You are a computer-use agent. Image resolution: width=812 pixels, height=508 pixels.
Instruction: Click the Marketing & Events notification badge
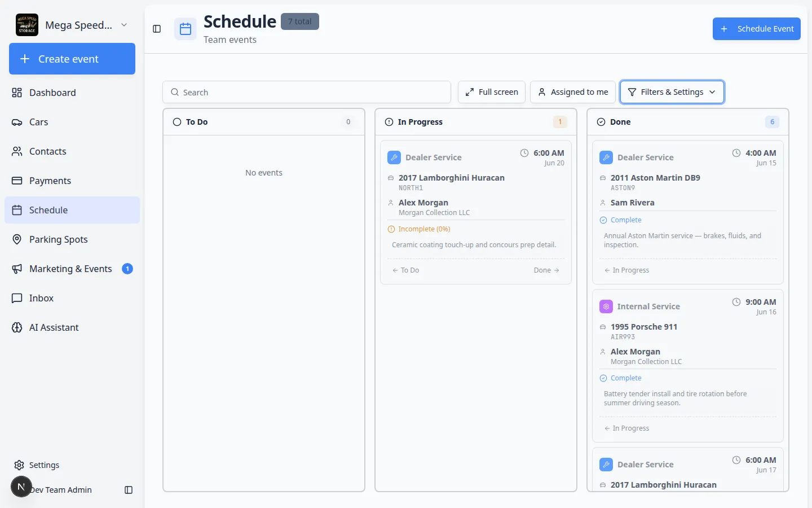tap(127, 269)
